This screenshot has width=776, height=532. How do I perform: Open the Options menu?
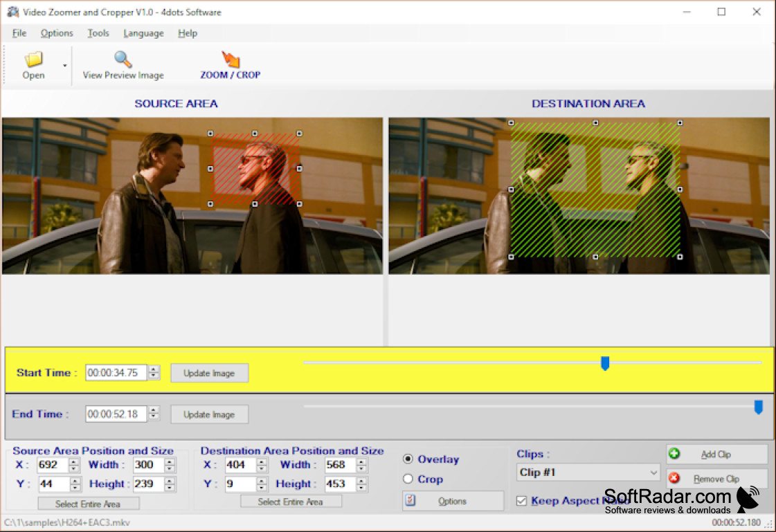coord(57,33)
